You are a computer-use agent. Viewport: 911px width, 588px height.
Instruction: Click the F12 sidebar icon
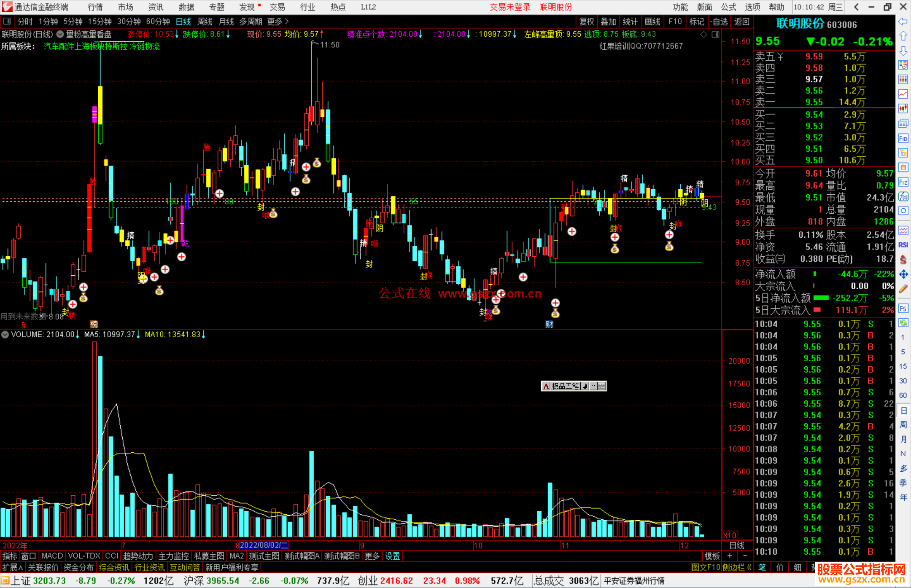pos(903,182)
